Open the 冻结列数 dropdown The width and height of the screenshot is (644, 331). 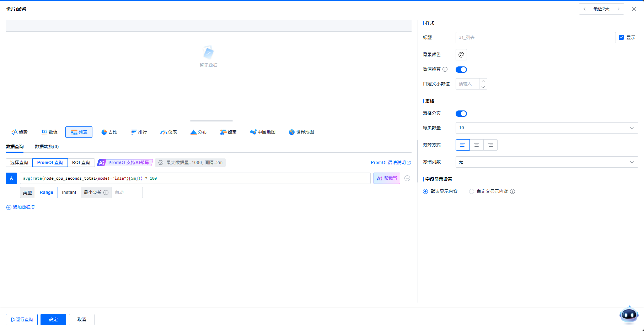pyautogui.click(x=546, y=162)
